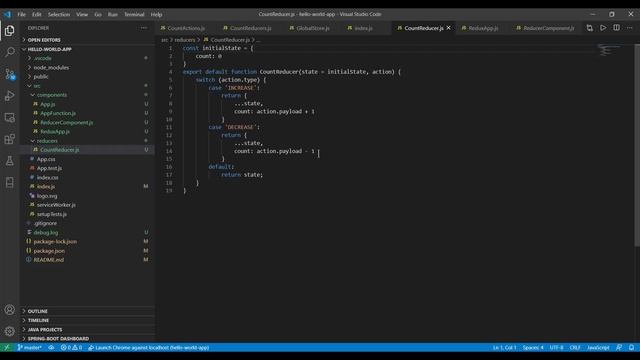The width and height of the screenshot is (640, 360).
Task: Change encoding via UTF-8 indicator
Action: pyautogui.click(x=556, y=347)
